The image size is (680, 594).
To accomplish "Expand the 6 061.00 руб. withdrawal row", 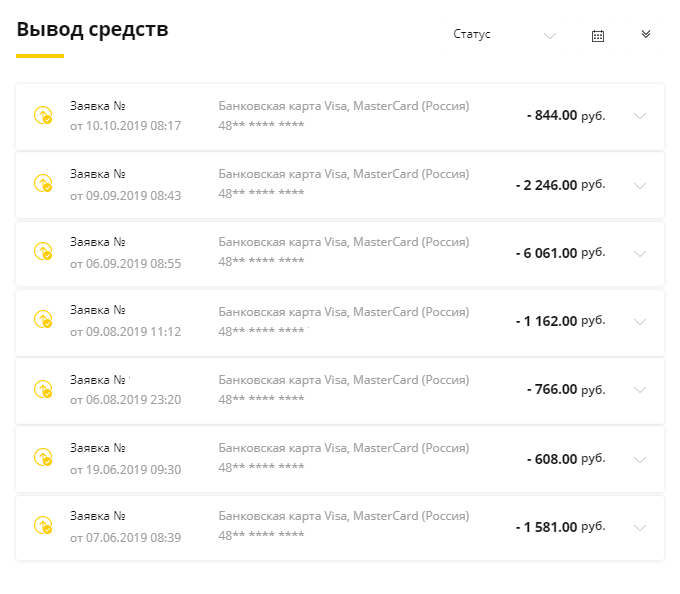I will [640, 254].
